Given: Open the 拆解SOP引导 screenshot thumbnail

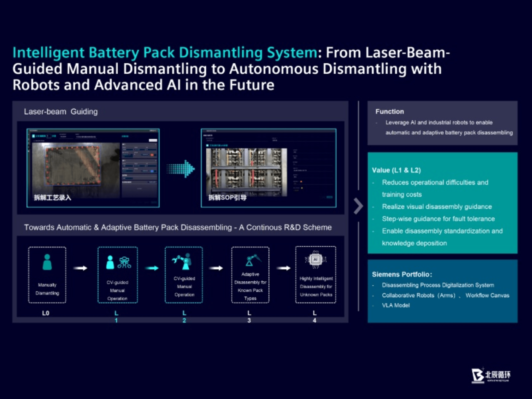Looking at the screenshot, I should [269, 168].
